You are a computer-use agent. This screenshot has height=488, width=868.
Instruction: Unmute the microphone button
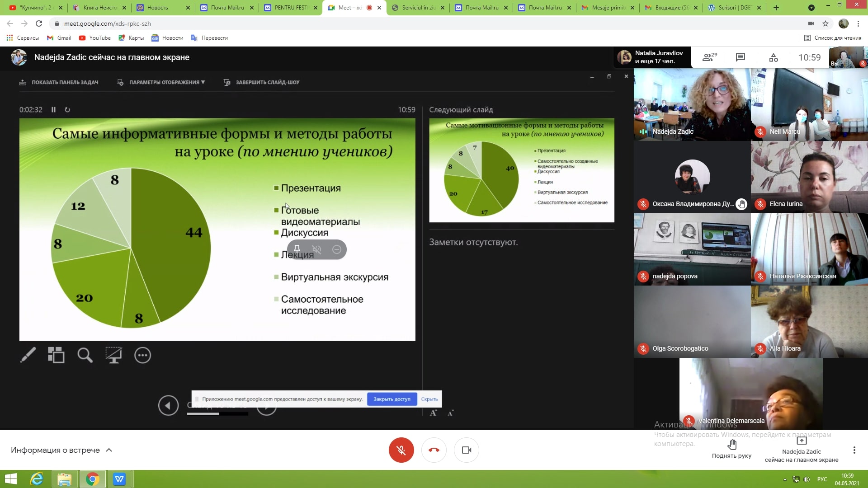coord(401,450)
